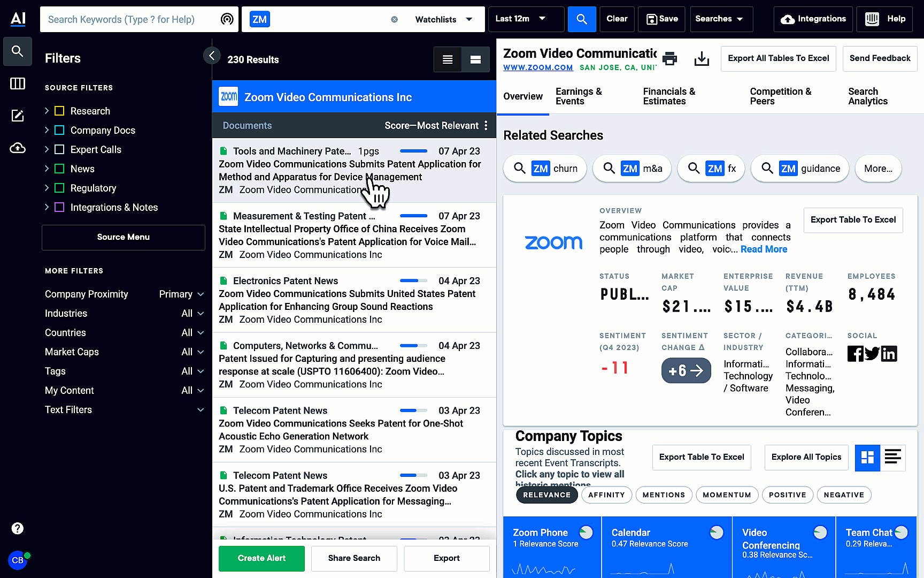Switch to Earnings & Events tab
The width and height of the screenshot is (924, 578).
[x=579, y=96]
